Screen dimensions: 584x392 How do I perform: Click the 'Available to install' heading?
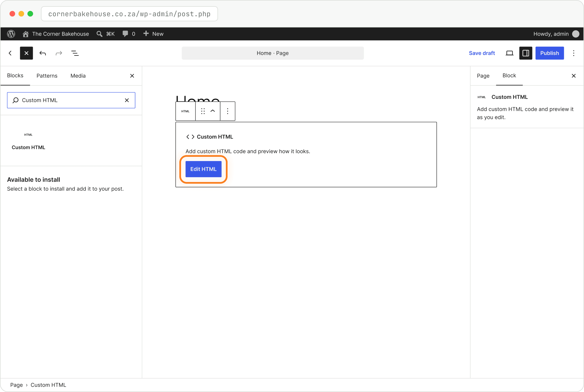pyautogui.click(x=34, y=180)
